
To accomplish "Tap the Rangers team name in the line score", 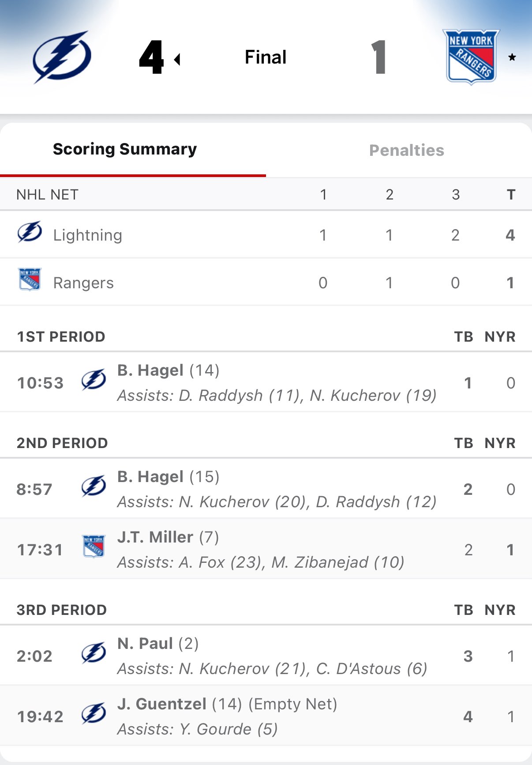I will tap(83, 283).
